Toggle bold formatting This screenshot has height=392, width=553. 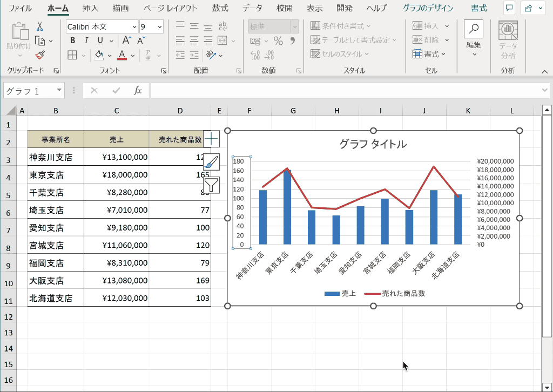click(73, 40)
